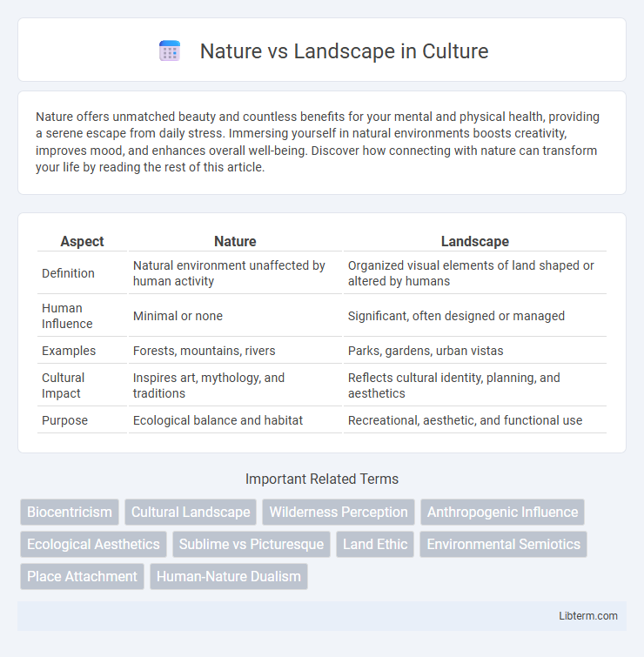Open the Anthropogenic Influence tag

coord(502,512)
